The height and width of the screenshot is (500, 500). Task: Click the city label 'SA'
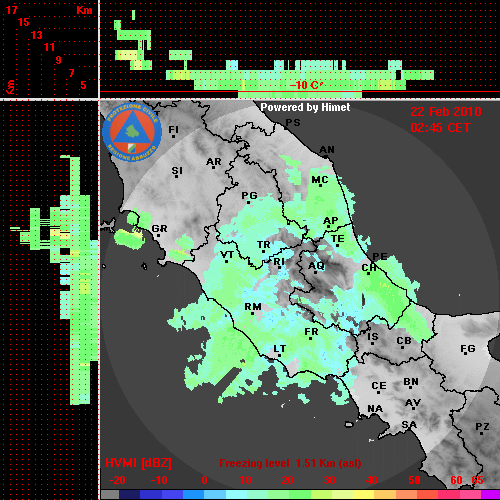(x=409, y=425)
